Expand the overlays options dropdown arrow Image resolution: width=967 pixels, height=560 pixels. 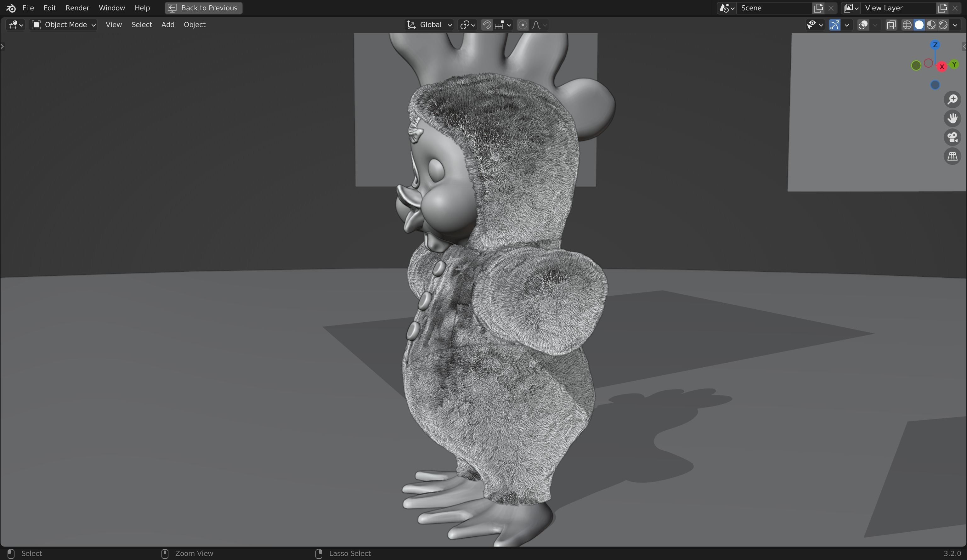coord(875,25)
